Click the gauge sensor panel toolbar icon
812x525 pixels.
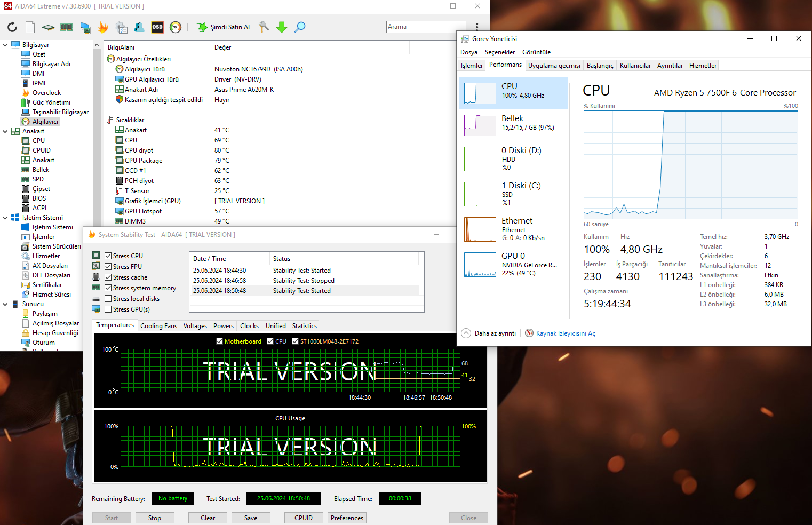click(176, 27)
